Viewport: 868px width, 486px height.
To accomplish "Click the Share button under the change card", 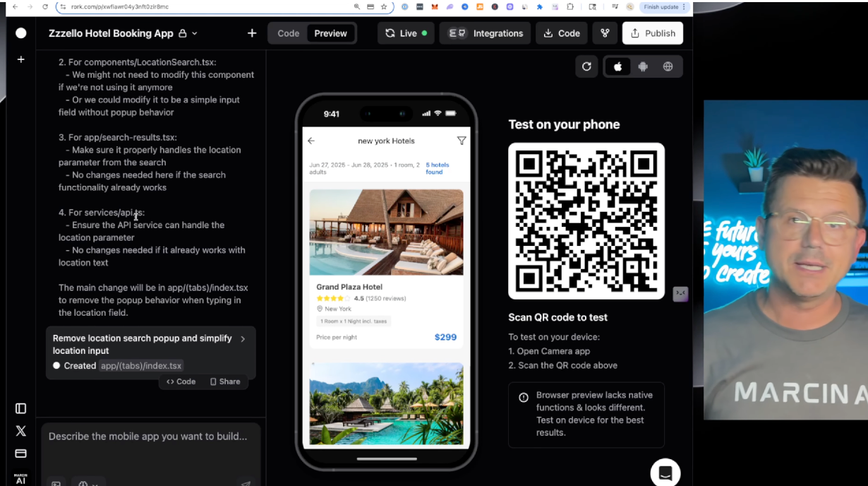I will pos(225,381).
